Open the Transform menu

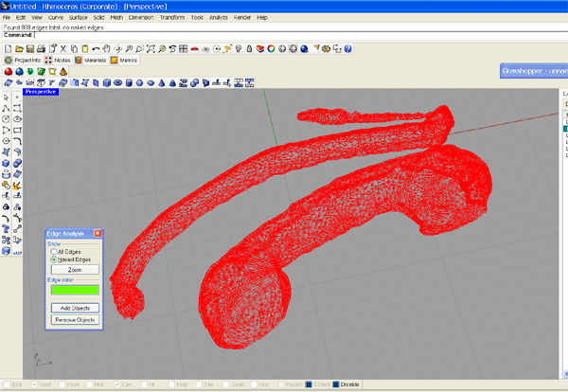tap(172, 17)
